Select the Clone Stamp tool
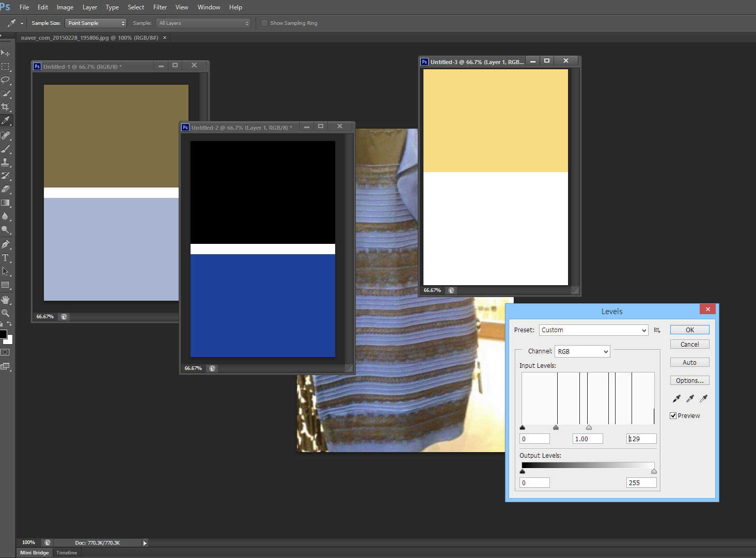 click(x=6, y=162)
